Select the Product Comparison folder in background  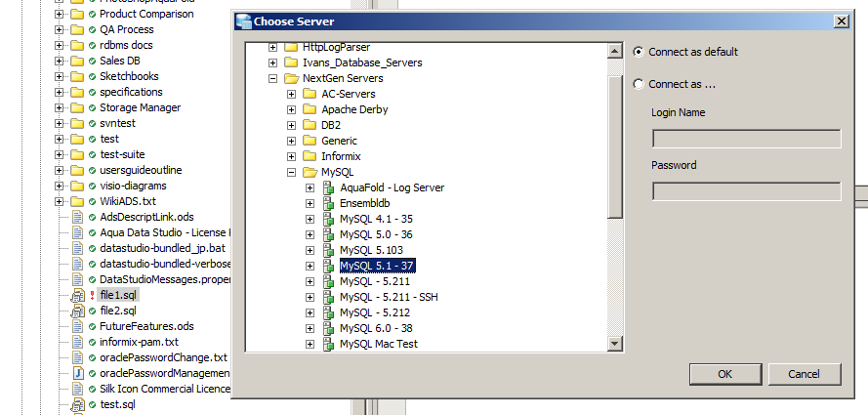coord(146,14)
